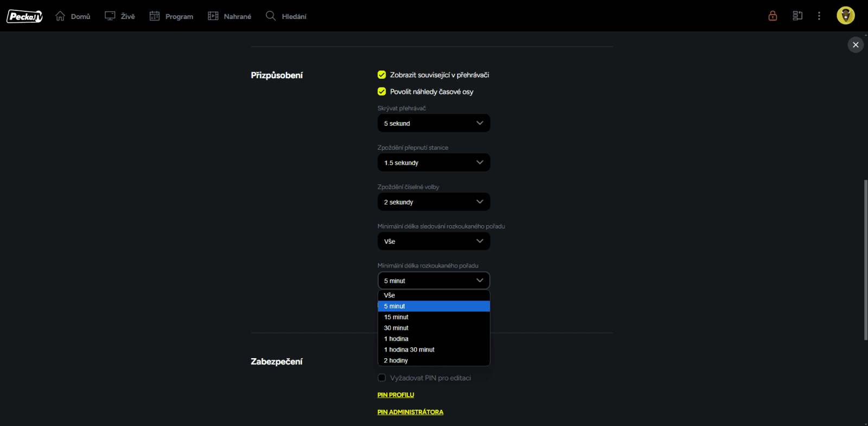Go to the Živě live section
This screenshot has height=426, width=868.
(120, 16)
